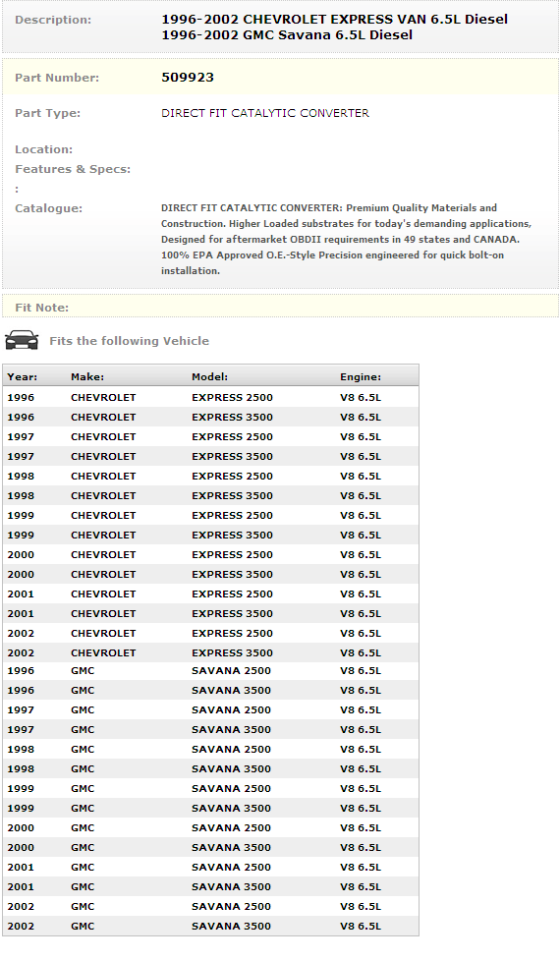Click the Model column header
Screen dimensions: 560x961
(209, 377)
